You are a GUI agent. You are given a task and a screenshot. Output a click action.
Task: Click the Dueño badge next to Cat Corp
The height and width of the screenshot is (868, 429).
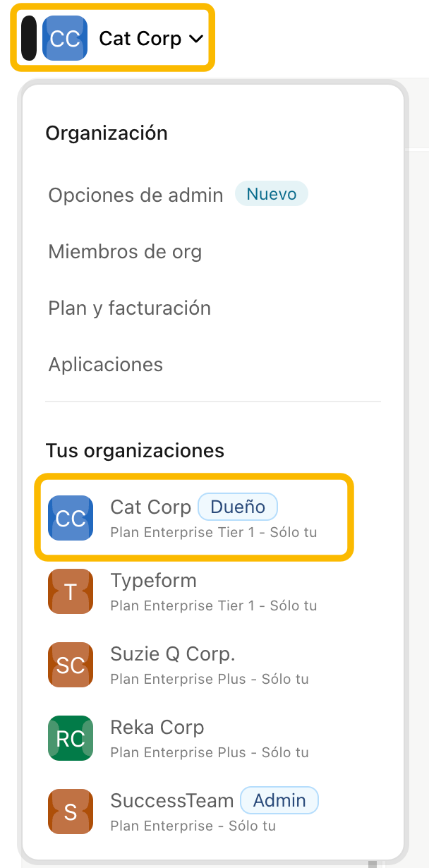click(x=238, y=507)
